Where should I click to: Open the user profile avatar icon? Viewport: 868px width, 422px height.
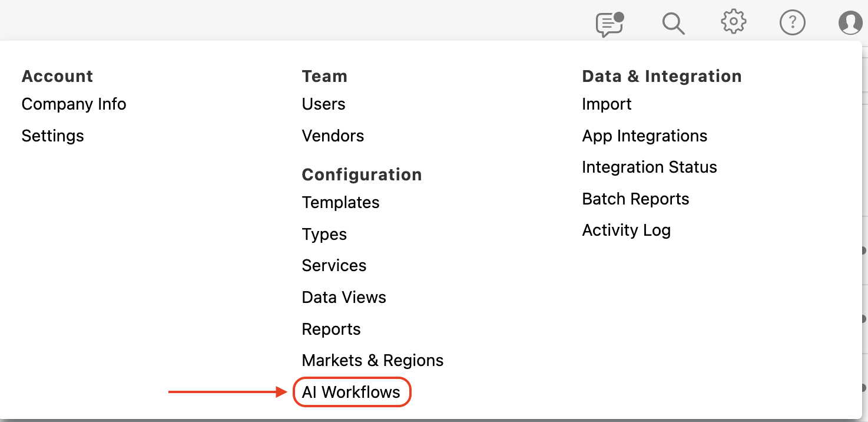pyautogui.click(x=850, y=23)
